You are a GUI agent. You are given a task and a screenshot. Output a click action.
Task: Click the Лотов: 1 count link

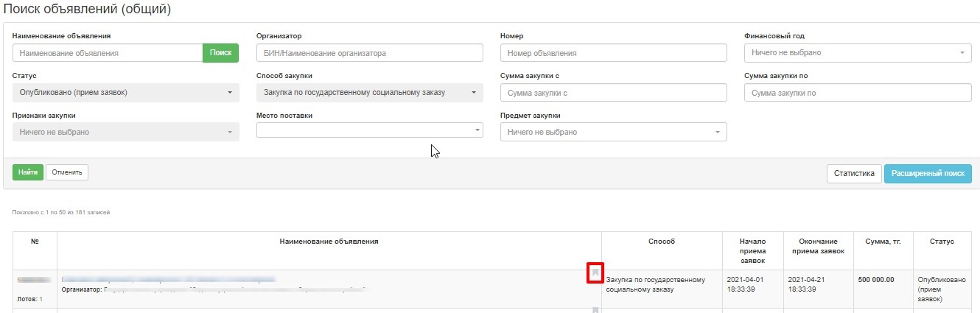[x=29, y=300]
